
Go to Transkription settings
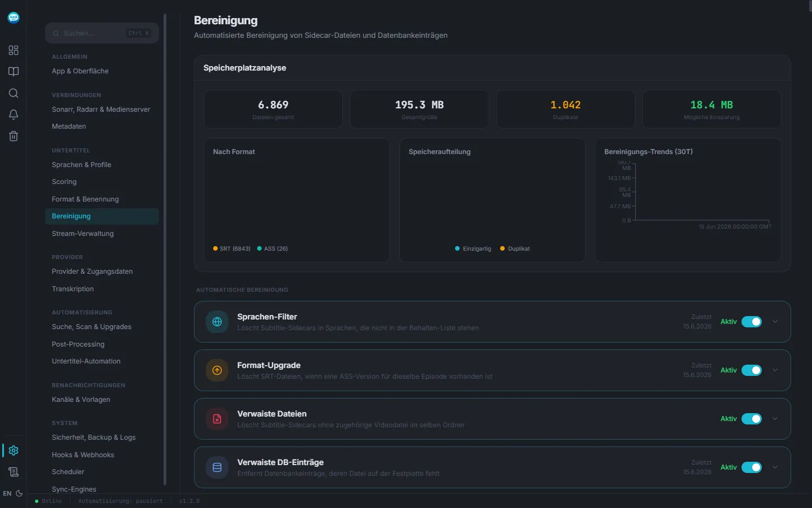pyautogui.click(x=102, y=289)
